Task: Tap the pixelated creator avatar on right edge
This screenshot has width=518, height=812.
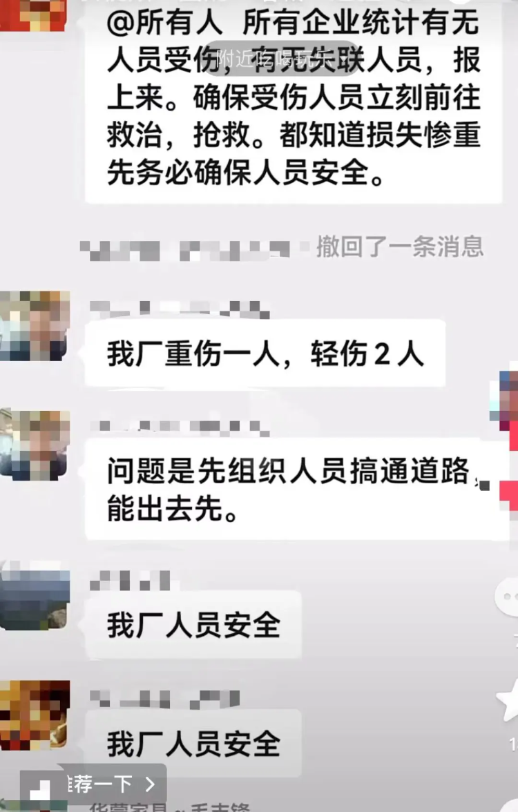Action: point(505,400)
